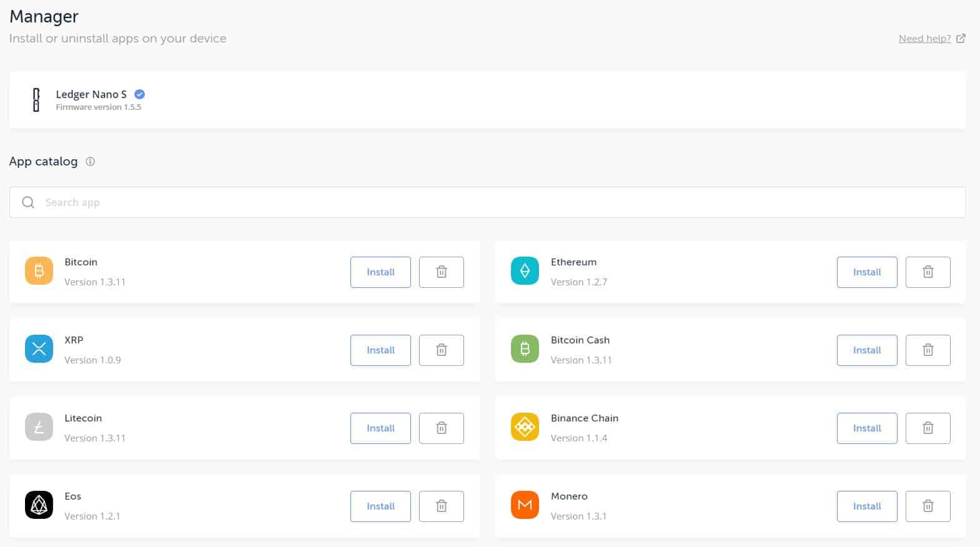This screenshot has height=547, width=980.
Task: Click the Bitcoin Cash app name
Action: pyautogui.click(x=580, y=340)
